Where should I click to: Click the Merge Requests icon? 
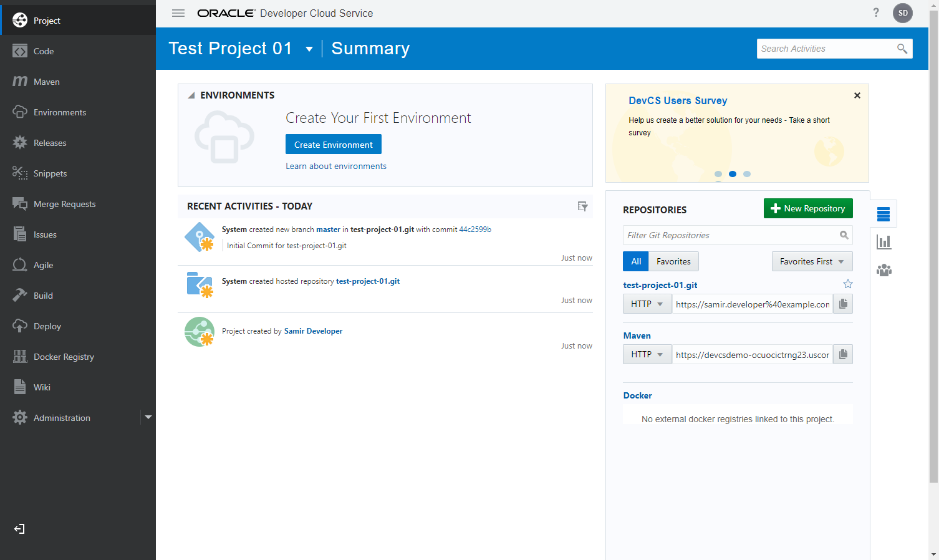coord(20,204)
